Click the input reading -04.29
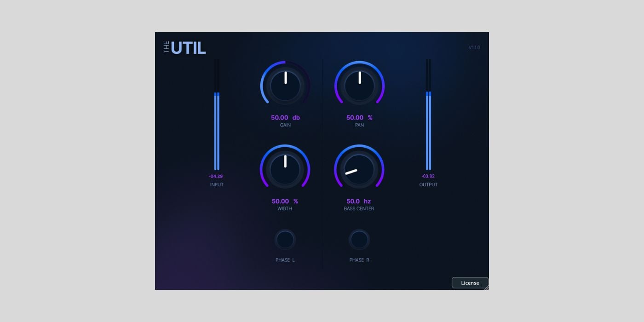The width and height of the screenshot is (644, 322). click(216, 176)
